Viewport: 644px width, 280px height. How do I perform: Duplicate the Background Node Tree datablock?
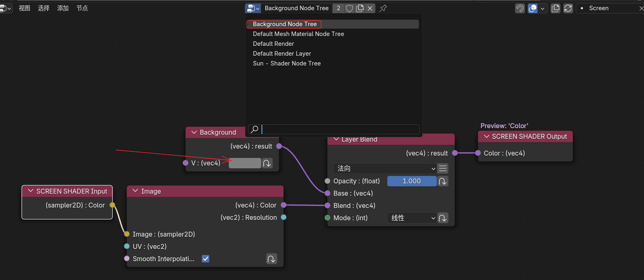click(x=360, y=8)
